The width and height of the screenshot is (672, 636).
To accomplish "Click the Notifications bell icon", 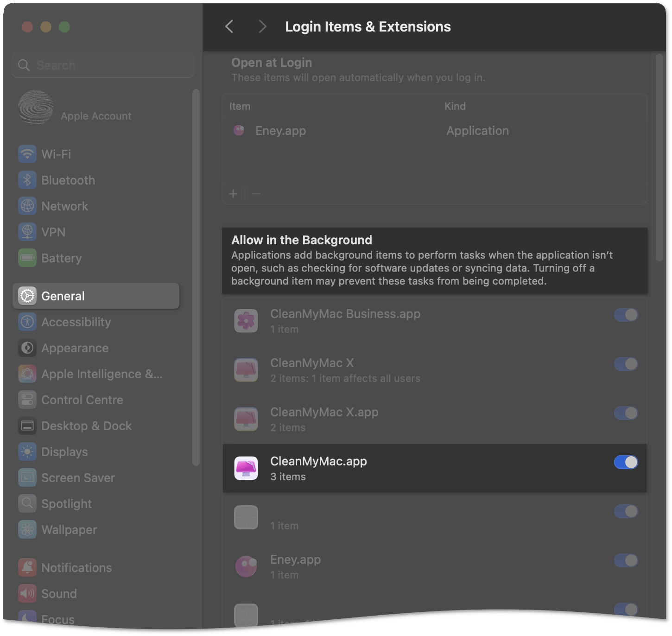I will click(27, 567).
